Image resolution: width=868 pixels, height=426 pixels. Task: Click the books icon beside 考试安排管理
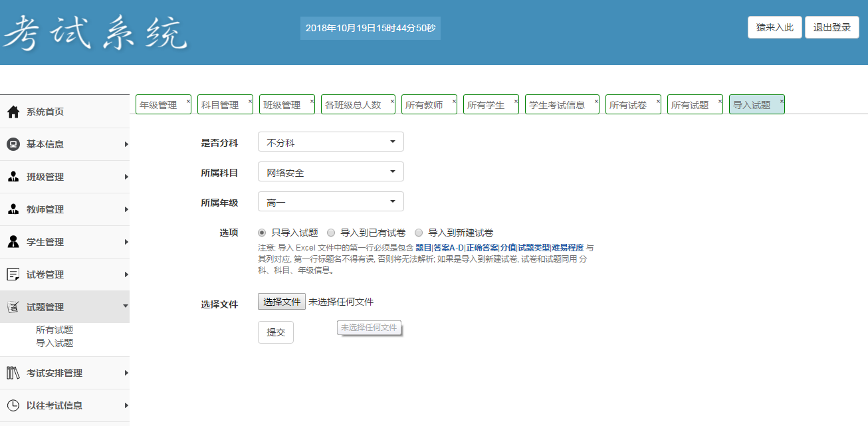point(13,373)
